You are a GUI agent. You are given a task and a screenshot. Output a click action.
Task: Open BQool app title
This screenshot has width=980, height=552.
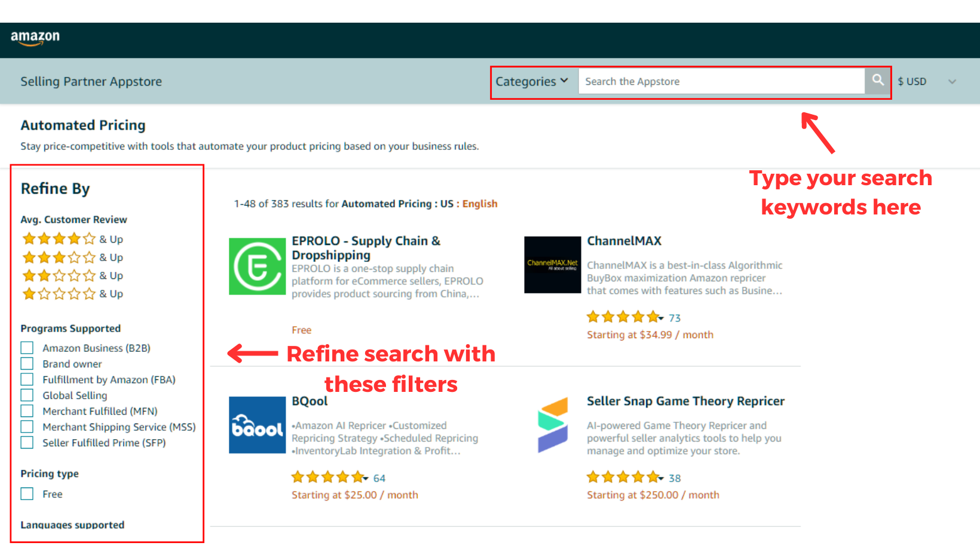(310, 401)
